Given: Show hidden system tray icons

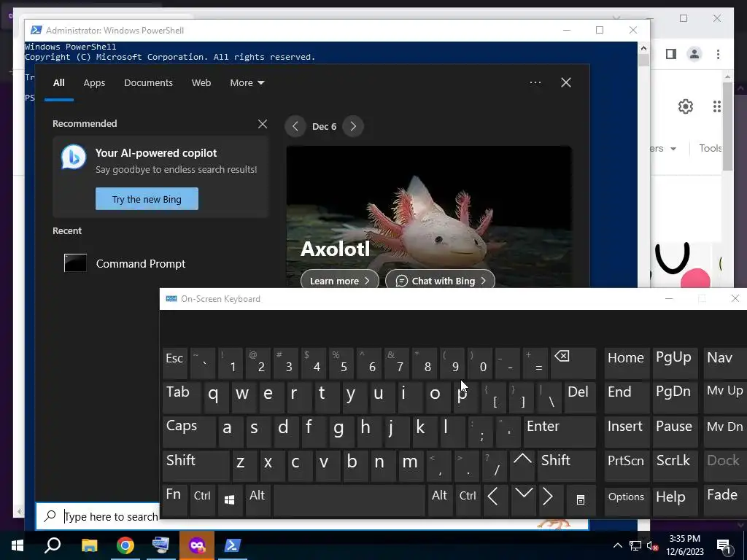Looking at the screenshot, I should click(617, 546).
